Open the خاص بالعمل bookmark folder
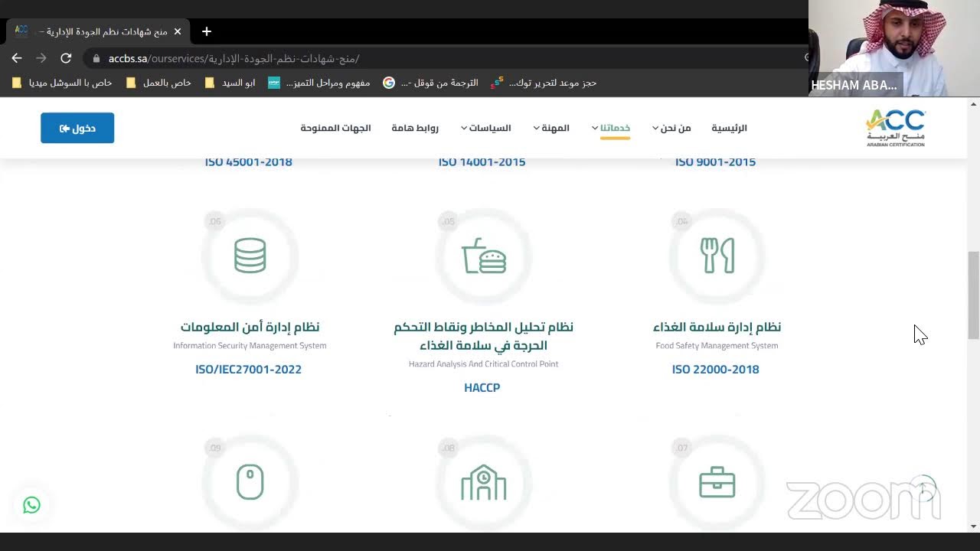980x551 pixels. pos(159,83)
